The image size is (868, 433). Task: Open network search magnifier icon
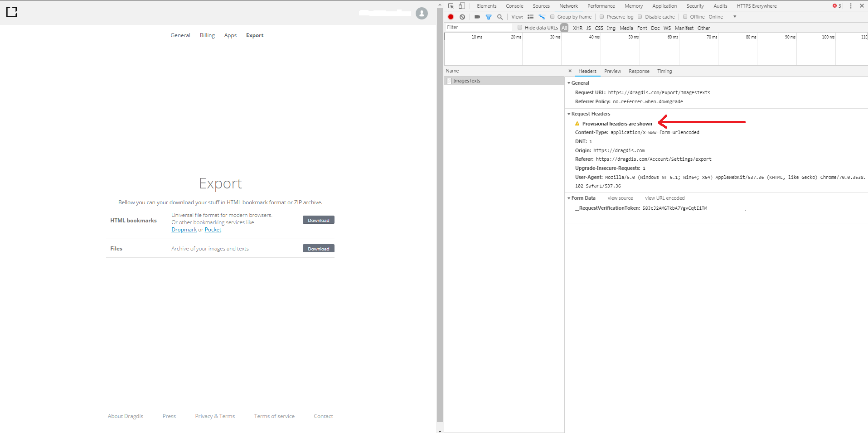point(500,17)
